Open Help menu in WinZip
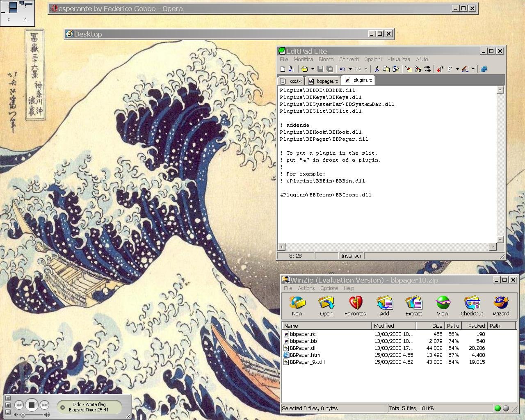 pyautogui.click(x=349, y=288)
